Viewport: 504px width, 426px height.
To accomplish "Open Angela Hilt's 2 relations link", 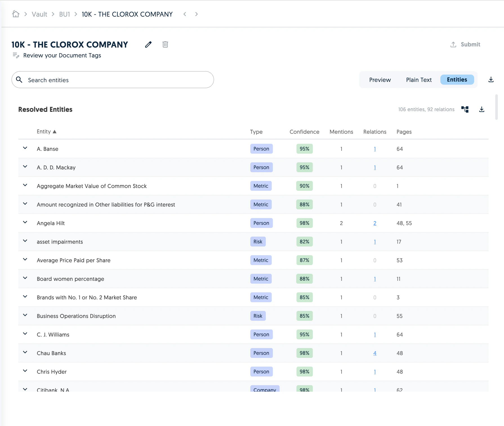I will point(375,223).
